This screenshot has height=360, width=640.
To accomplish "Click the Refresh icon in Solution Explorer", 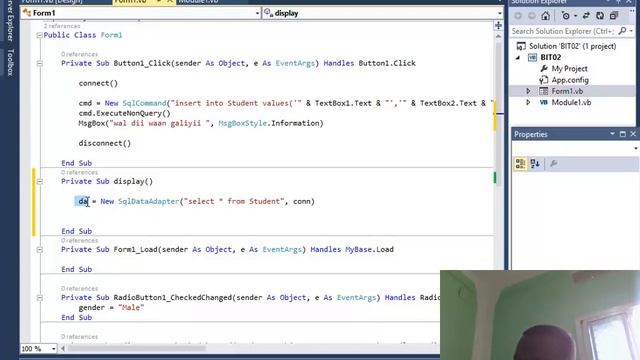I will click(x=600, y=16).
